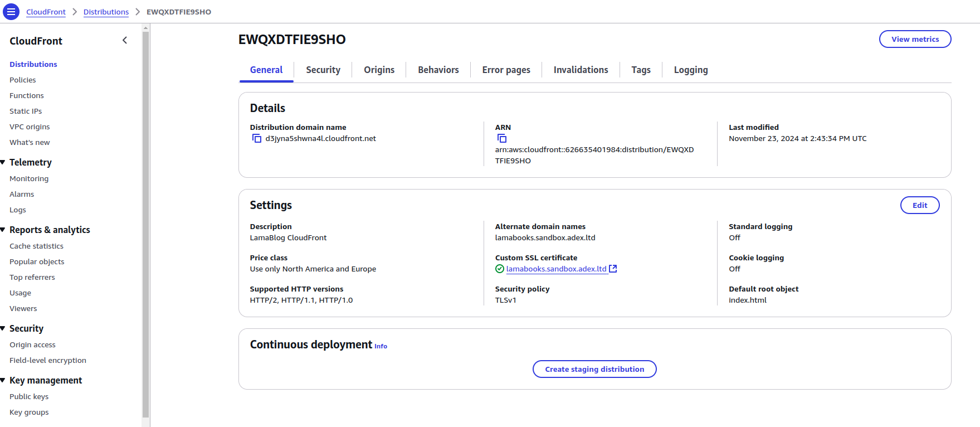Open the hamburger navigation menu icon
Image resolution: width=980 pixels, height=427 pixels.
pyautogui.click(x=11, y=12)
